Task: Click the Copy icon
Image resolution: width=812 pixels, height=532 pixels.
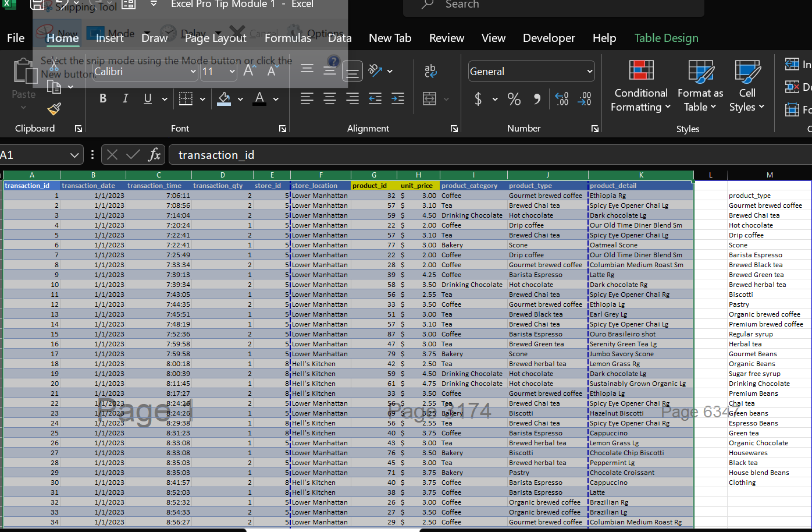Action: tap(54, 87)
